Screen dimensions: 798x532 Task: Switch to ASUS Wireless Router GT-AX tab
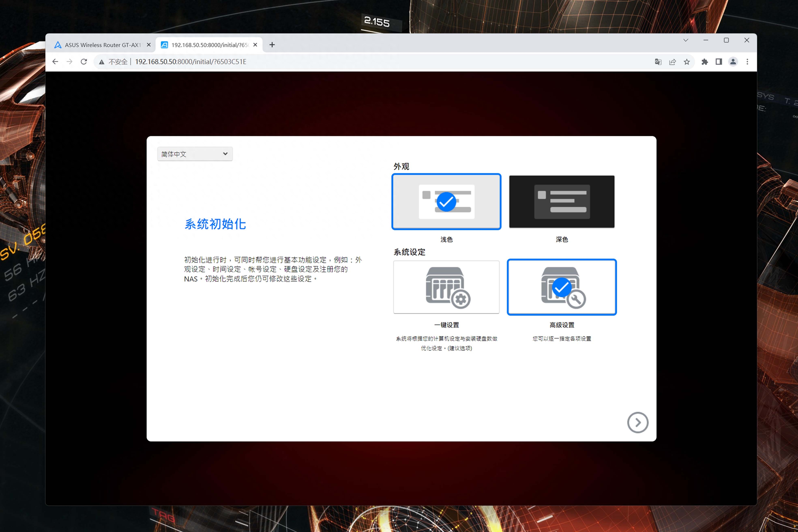click(102, 45)
